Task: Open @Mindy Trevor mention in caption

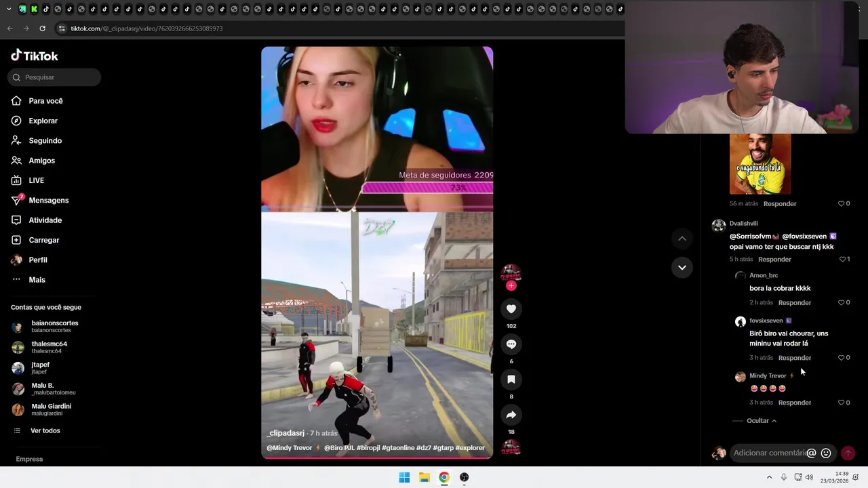Action: (x=290, y=448)
